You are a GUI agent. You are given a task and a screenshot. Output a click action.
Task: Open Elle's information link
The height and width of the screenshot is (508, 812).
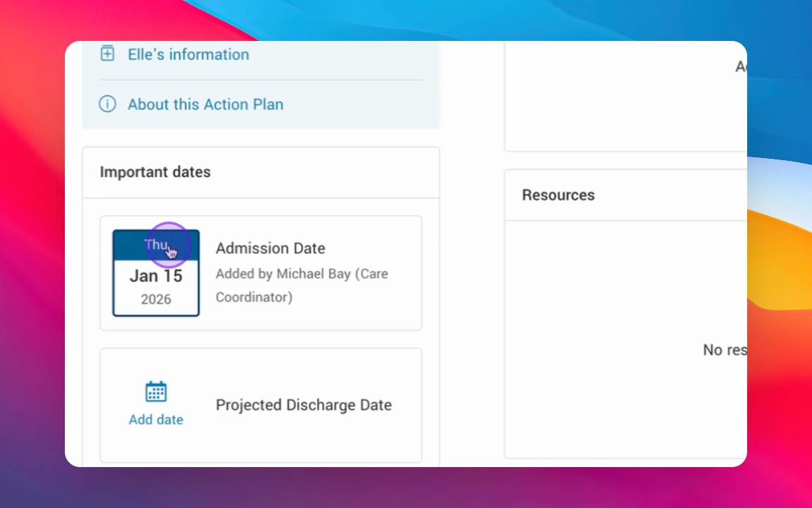tap(188, 54)
